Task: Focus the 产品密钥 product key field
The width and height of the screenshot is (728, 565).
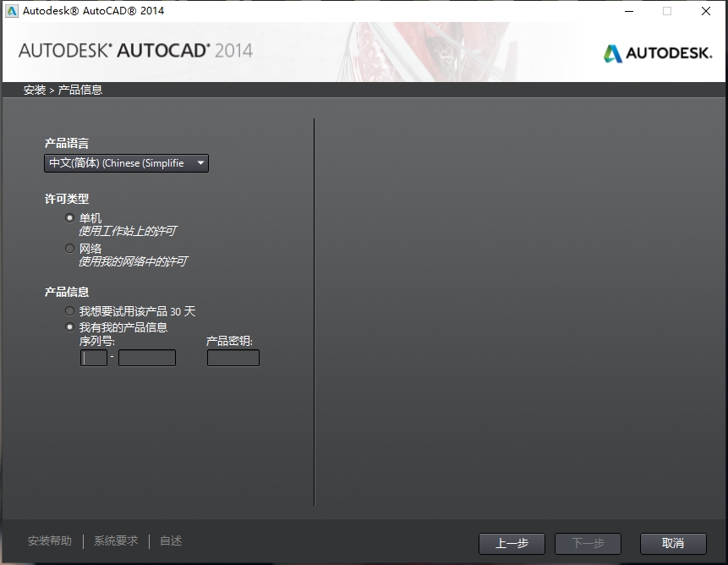Action: pos(233,358)
